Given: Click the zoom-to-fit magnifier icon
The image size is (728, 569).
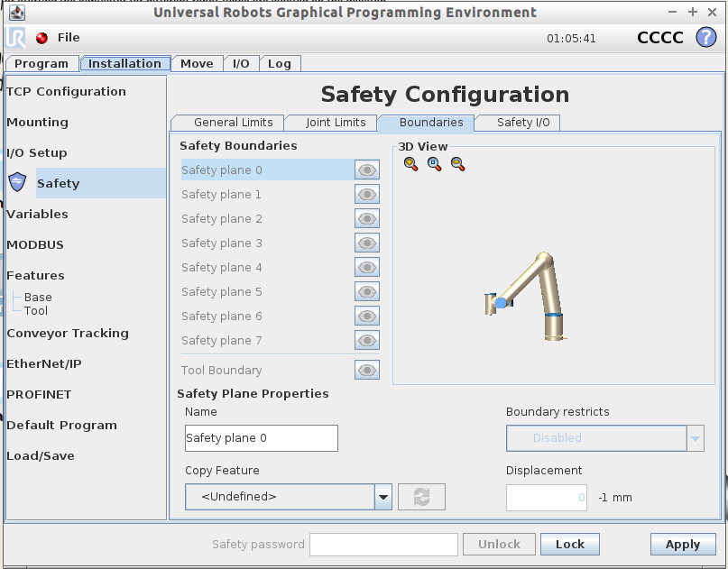Looking at the screenshot, I should click(434, 164).
